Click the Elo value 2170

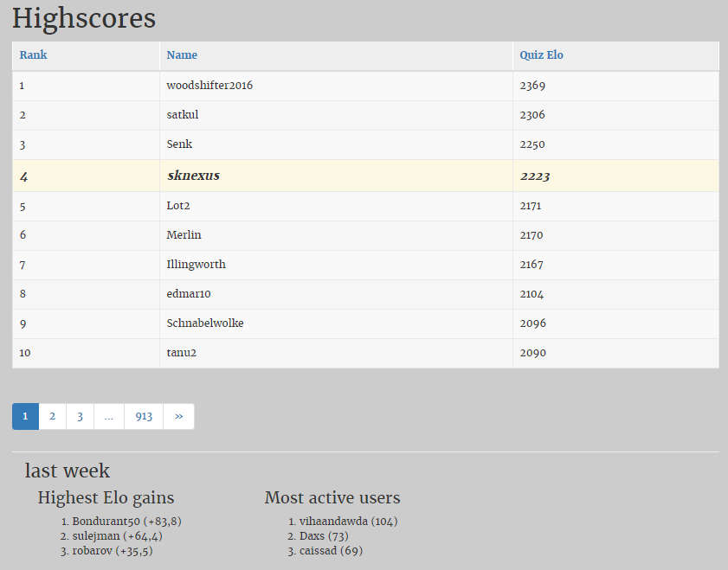click(x=532, y=235)
